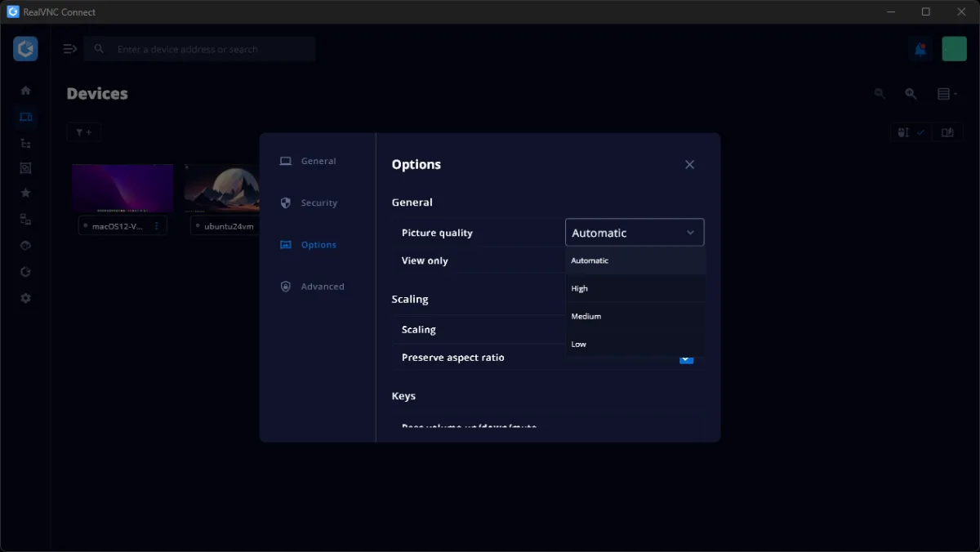The image size is (980, 552).
Task: Open the three-dot menu for macOS12 device
Action: point(156,226)
